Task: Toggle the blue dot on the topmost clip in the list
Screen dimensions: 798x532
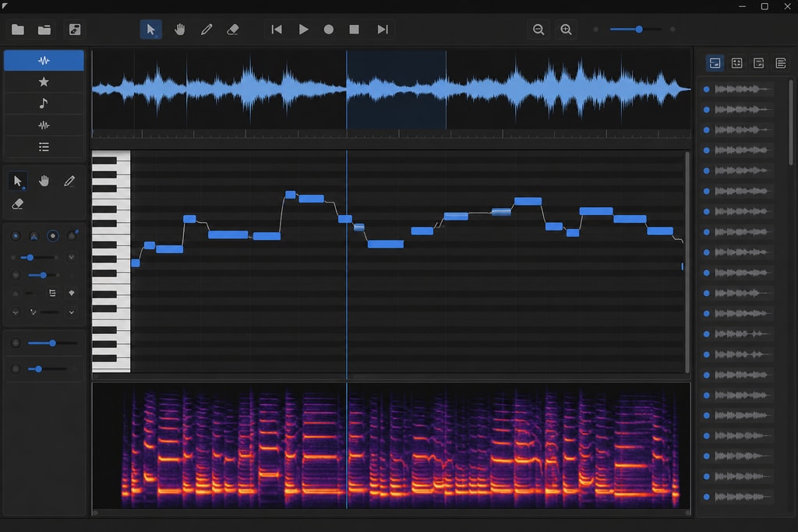Action: (x=706, y=90)
